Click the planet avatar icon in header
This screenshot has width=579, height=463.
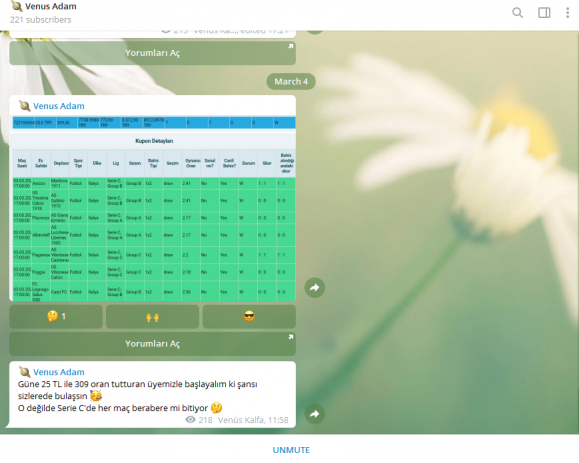(17, 6)
